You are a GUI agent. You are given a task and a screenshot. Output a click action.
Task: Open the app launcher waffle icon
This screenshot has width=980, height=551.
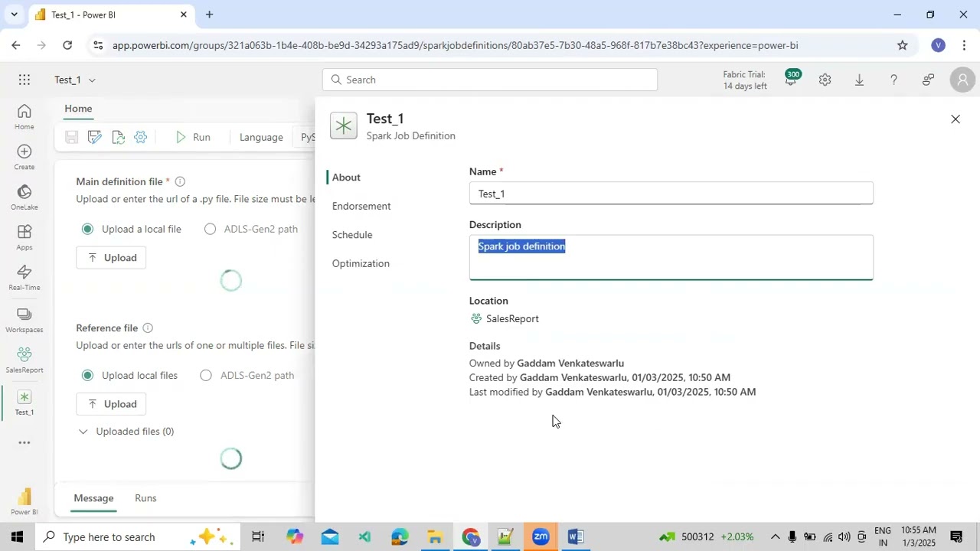24,80
